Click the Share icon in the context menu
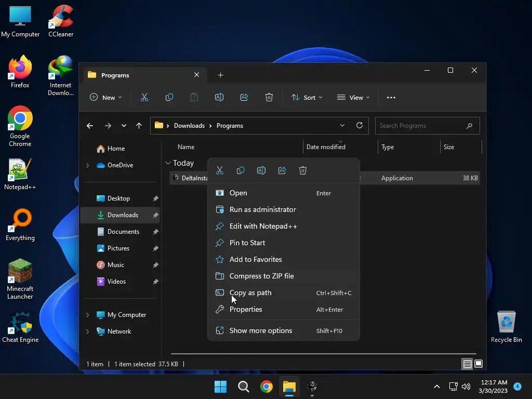 click(282, 170)
